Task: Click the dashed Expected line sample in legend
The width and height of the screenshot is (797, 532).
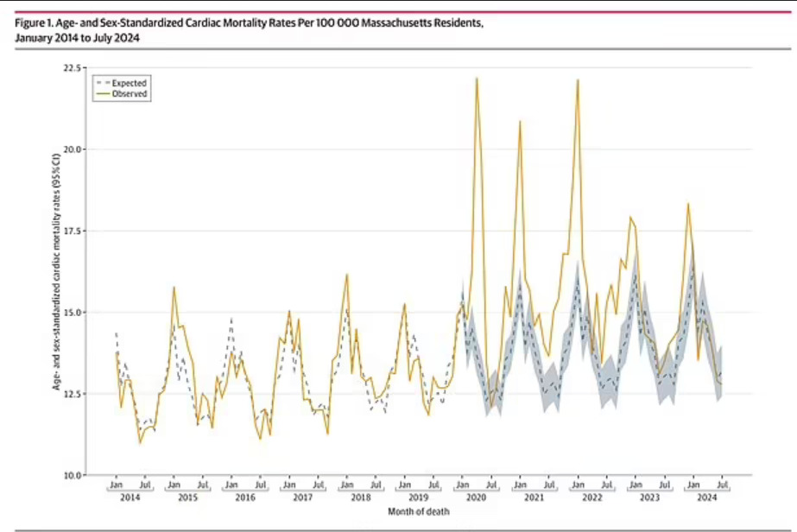Action: click(x=103, y=83)
